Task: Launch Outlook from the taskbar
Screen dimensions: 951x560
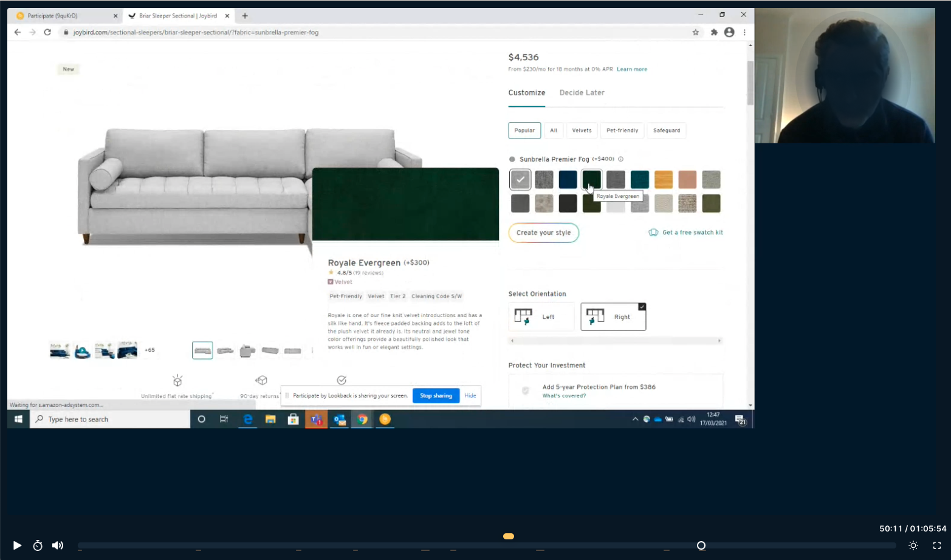Action: [339, 419]
